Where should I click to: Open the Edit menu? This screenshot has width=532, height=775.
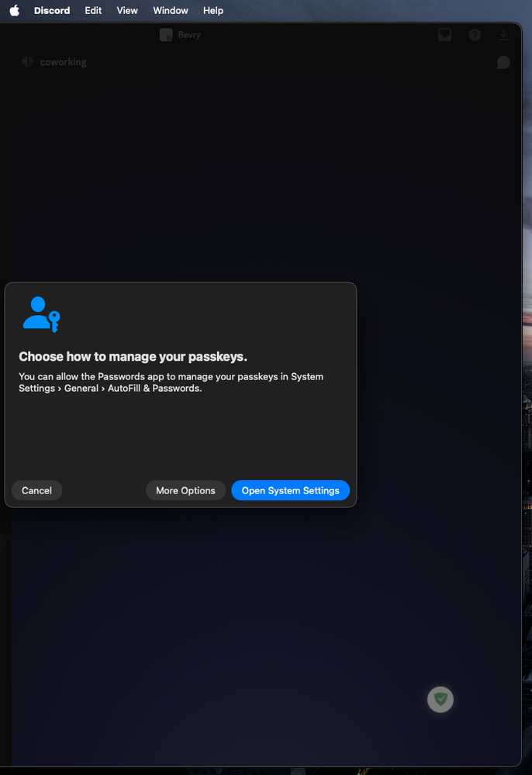[x=93, y=10]
